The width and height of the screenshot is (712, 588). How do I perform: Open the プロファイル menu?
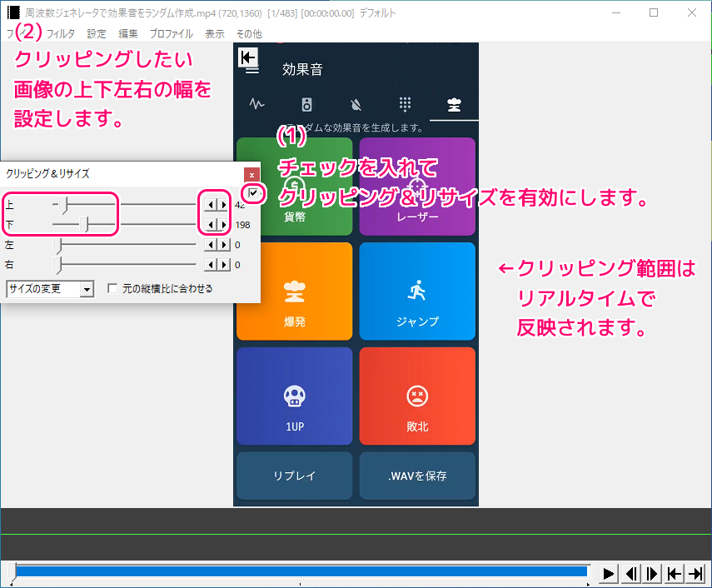[x=172, y=34]
